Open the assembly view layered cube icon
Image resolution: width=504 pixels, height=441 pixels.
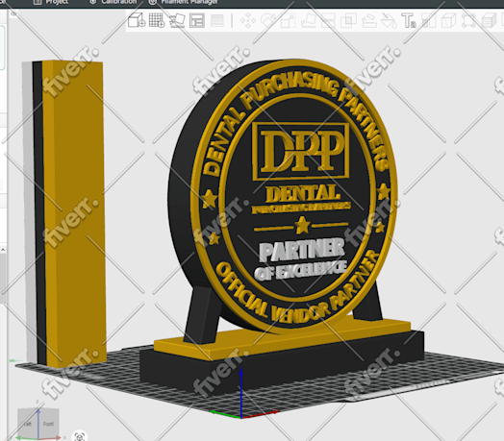(490, 20)
